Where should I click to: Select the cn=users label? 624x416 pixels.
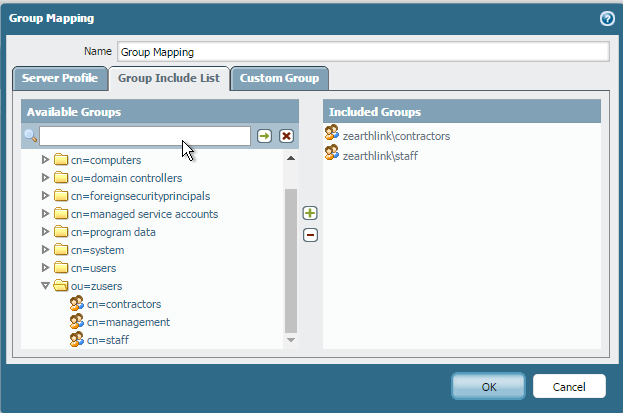point(94,268)
